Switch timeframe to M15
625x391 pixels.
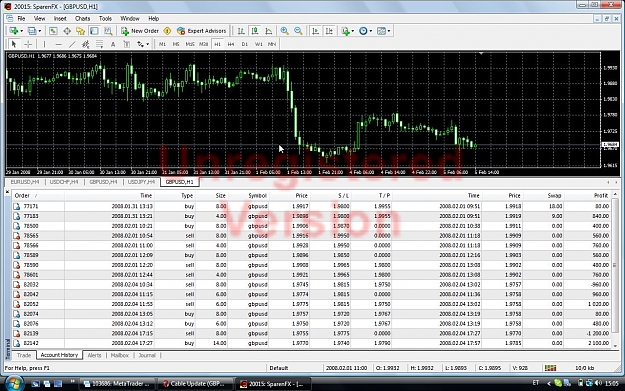pos(190,44)
